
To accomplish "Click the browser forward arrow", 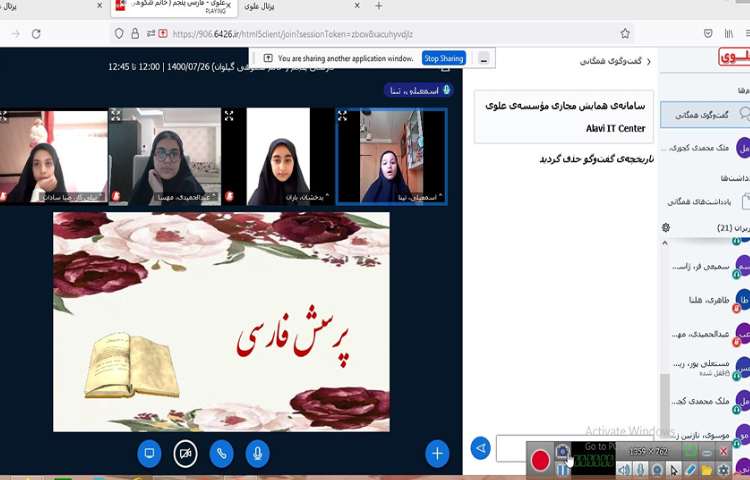I will tap(16, 33).
